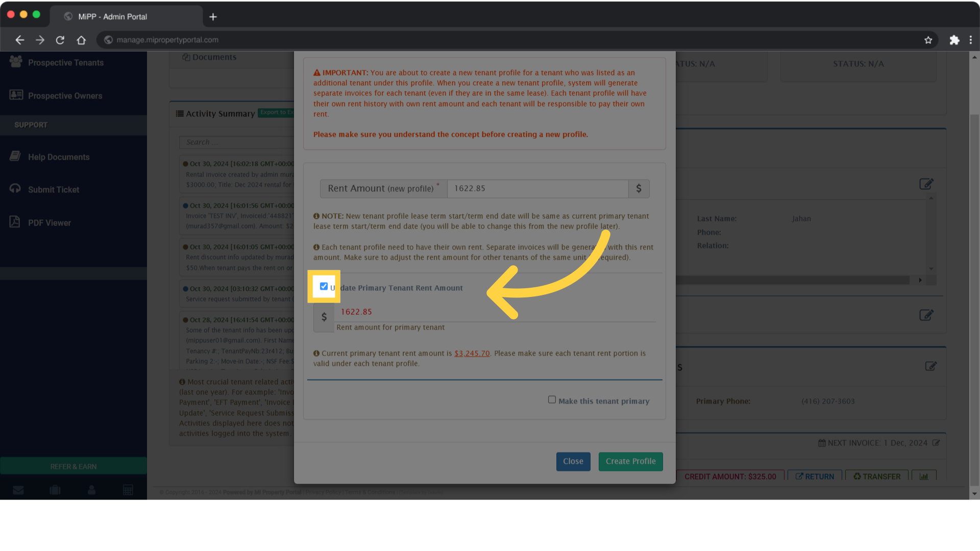
Task: Open Prospective Owners in sidebar
Action: 65,96
